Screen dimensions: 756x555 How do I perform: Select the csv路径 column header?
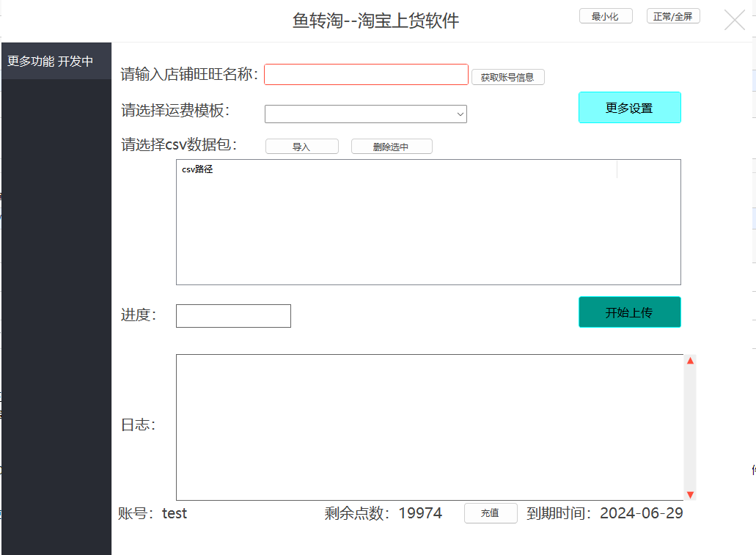coord(397,169)
